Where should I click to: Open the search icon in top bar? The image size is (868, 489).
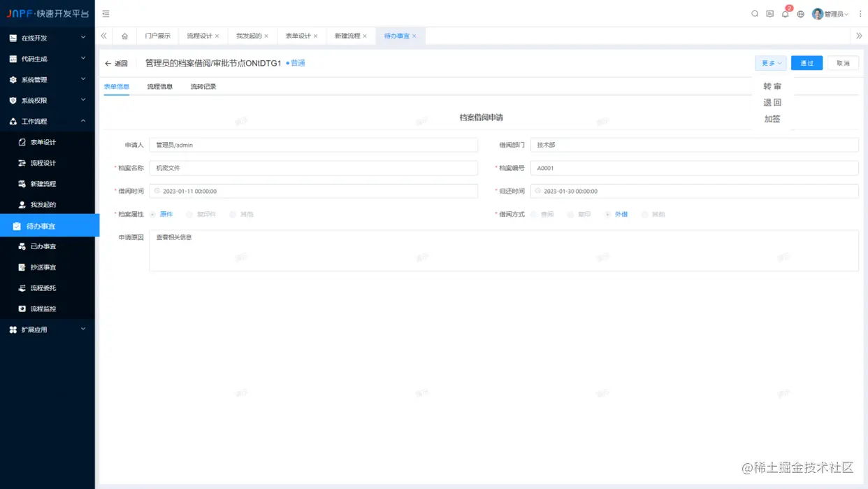click(x=755, y=14)
